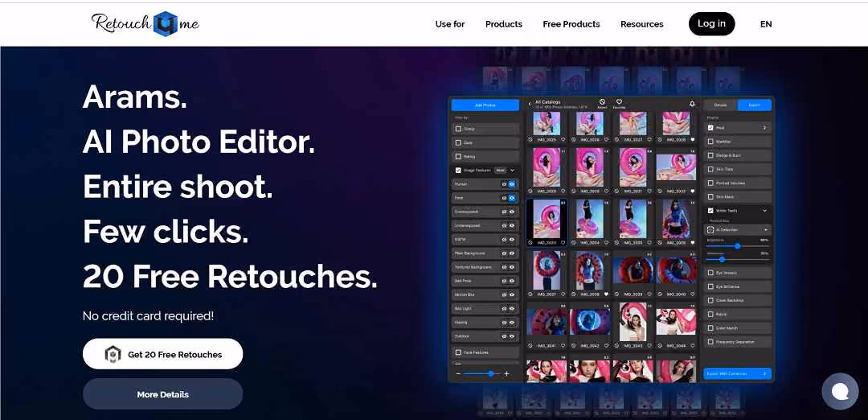Viewport: 868px width, 420px height.
Task: Check the Color Match checkbox
Action: point(710,328)
